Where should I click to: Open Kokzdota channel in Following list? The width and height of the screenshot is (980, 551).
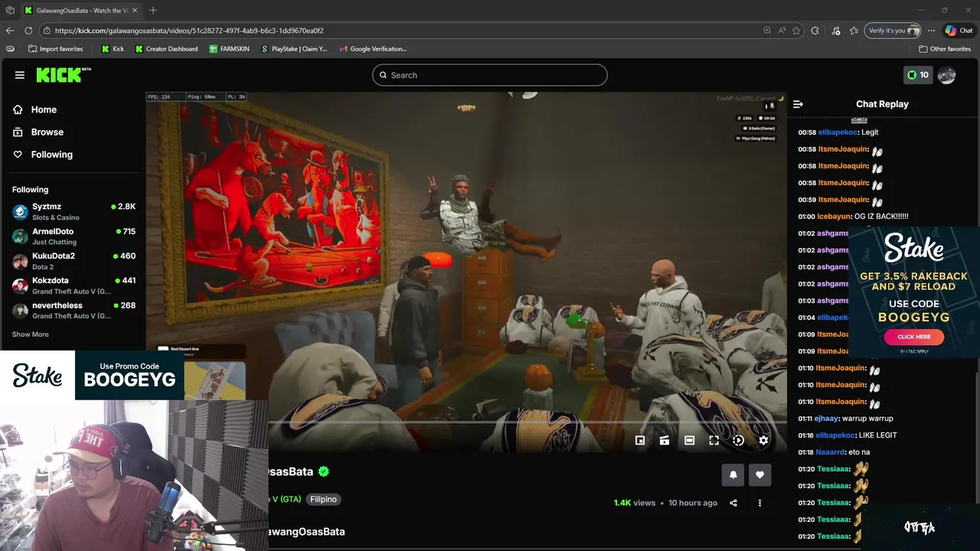pyautogui.click(x=73, y=285)
